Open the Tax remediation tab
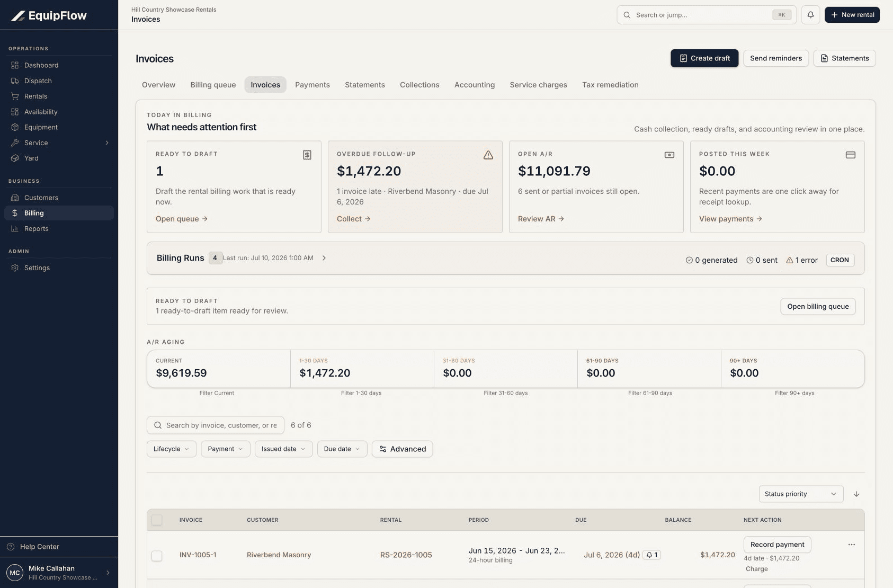 point(610,85)
